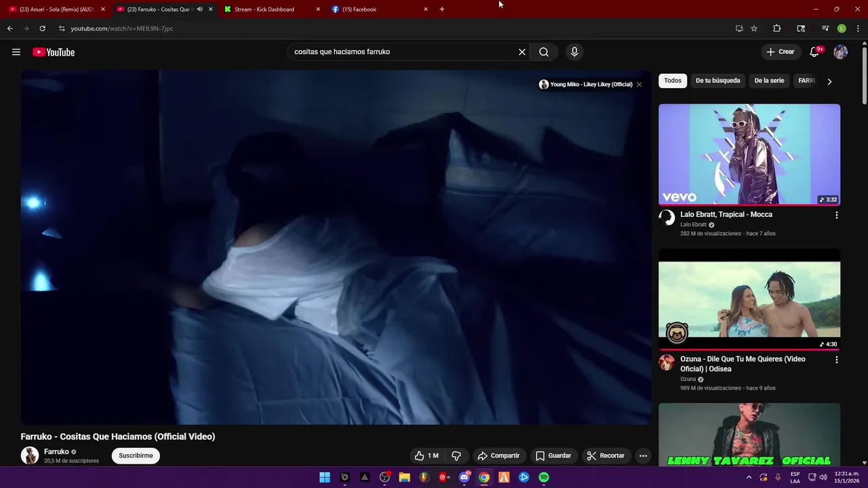Clip video with Recortar button
The image size is (868, 488).
606,455
